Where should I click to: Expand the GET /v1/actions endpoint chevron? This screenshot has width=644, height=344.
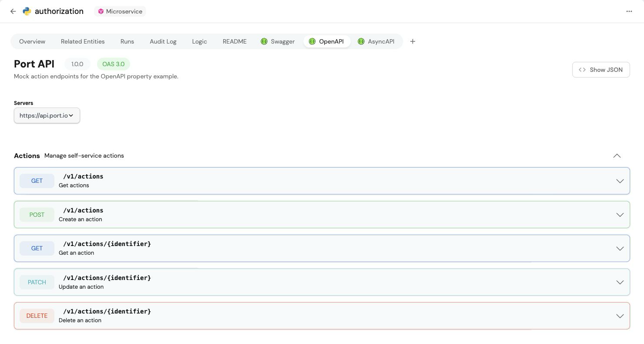620,181
